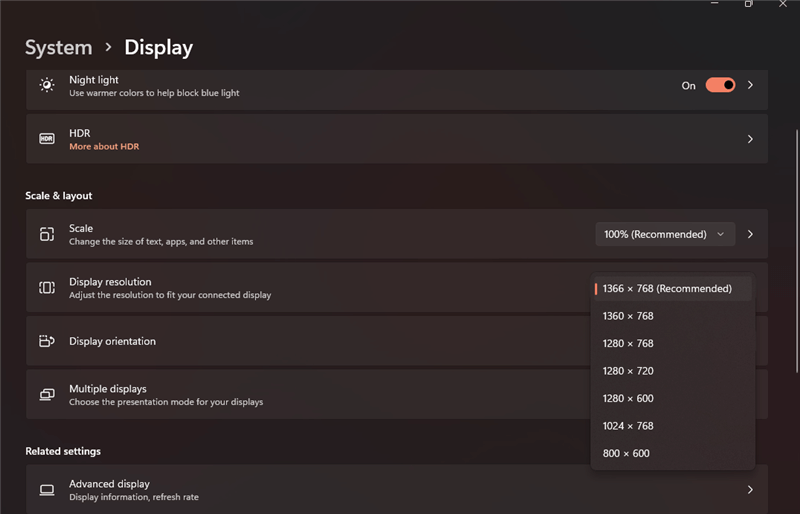This screenshot has width=800, height=514.
Task: Click the Display resolution icon
Action: (x=47, y=288)
